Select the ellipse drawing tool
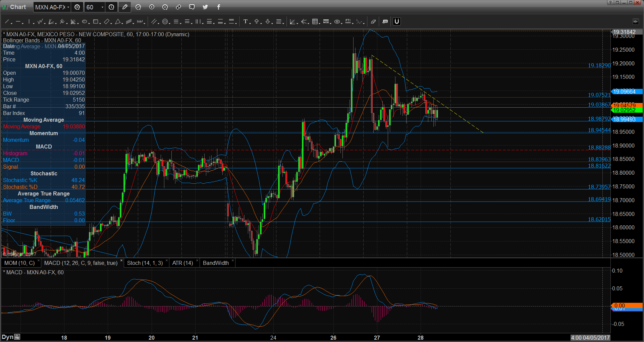 tap(85, 22)
